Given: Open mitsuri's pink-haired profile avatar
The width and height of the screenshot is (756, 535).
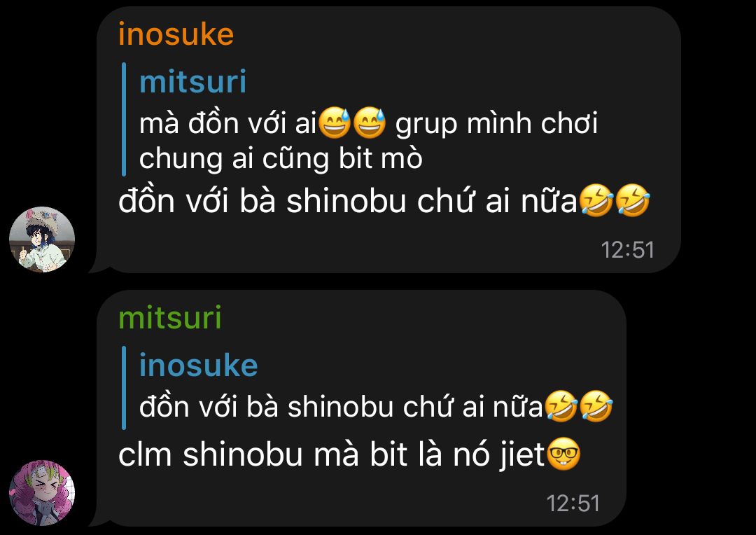Looking at the screenshot, I should pos(42,492).
